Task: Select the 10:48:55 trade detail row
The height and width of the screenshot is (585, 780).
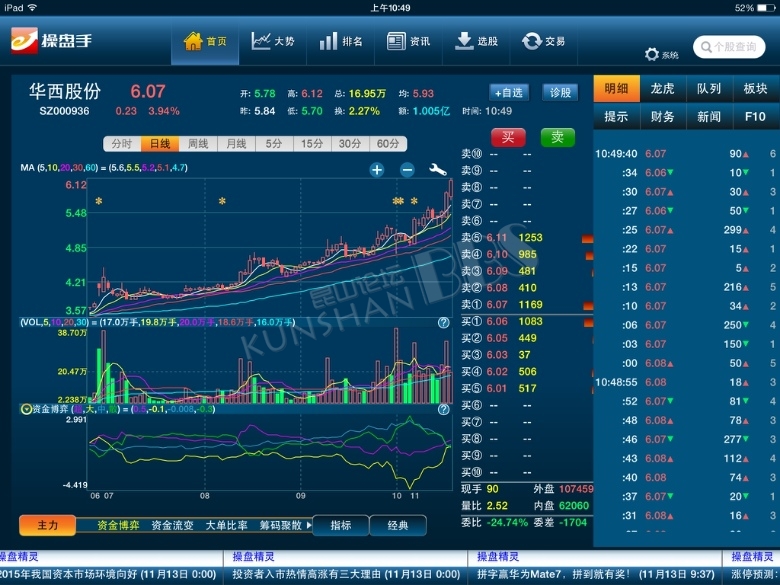Action: 685,382
